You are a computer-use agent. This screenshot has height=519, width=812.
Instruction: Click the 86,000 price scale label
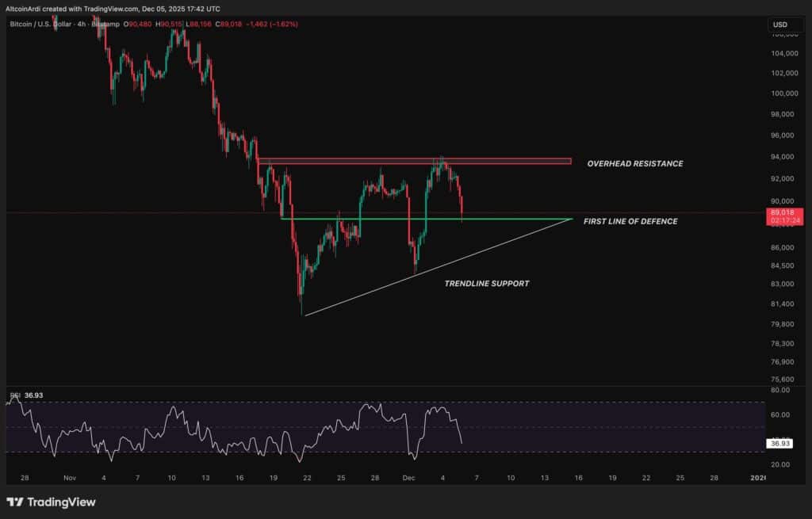(784, 247)
